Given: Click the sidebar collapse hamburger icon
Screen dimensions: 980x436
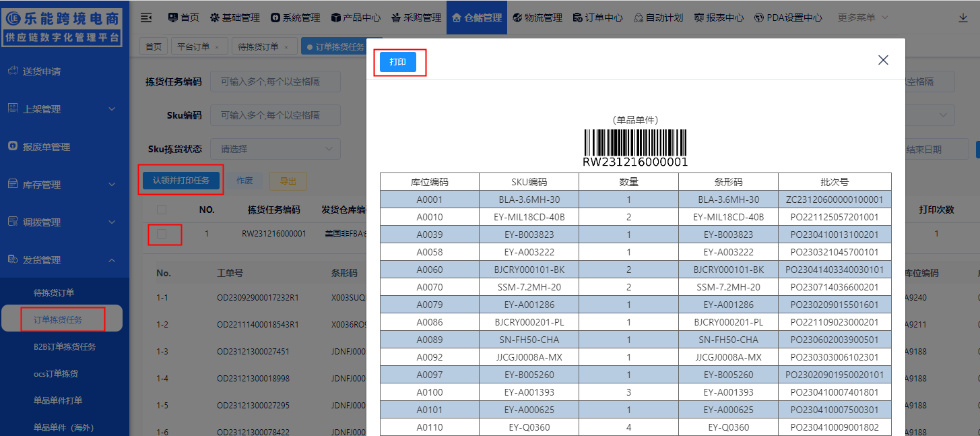Looking at the screenshot, I should [x=146, y=18].
